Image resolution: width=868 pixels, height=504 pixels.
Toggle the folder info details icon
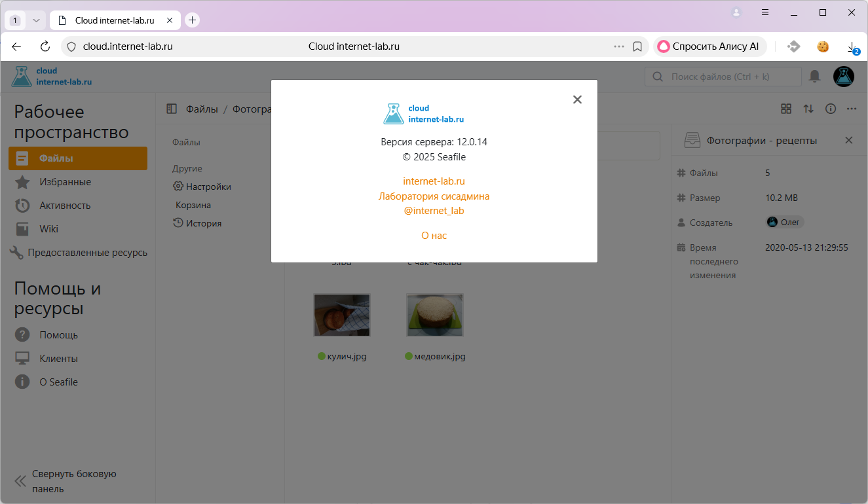point(830,109)
